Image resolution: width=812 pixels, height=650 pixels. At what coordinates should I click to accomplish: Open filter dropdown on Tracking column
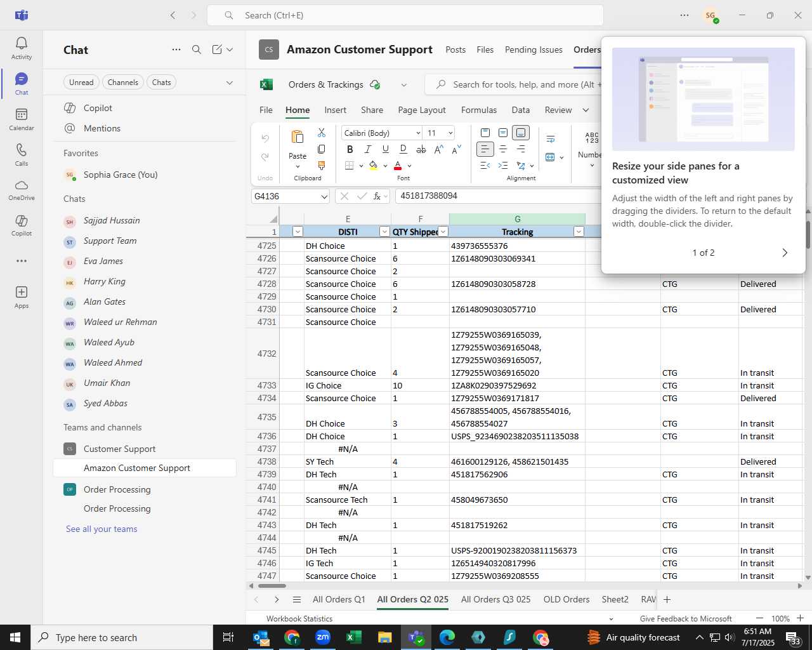(578, 232)
